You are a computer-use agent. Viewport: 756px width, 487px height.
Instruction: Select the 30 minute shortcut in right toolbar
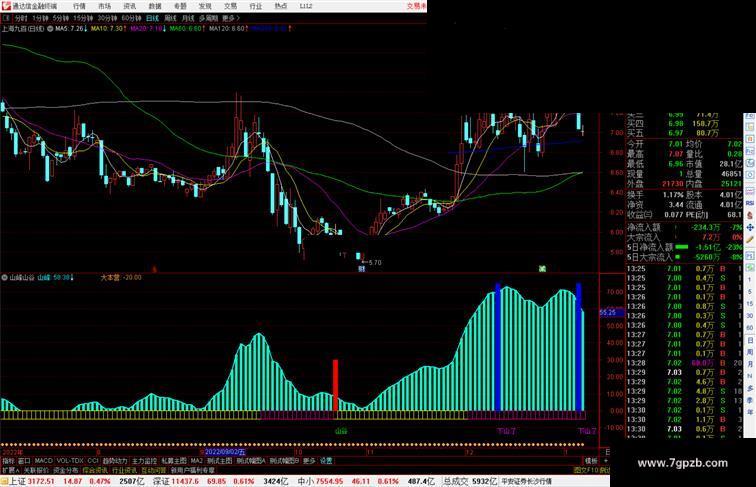pyautogui.click(x=750, y=316)
